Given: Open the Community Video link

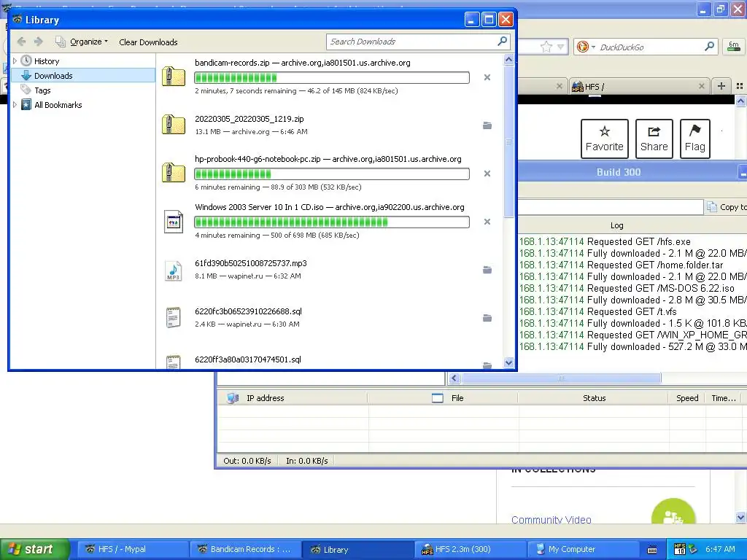Looking at the screenshot, I should [x=551, y=519].
